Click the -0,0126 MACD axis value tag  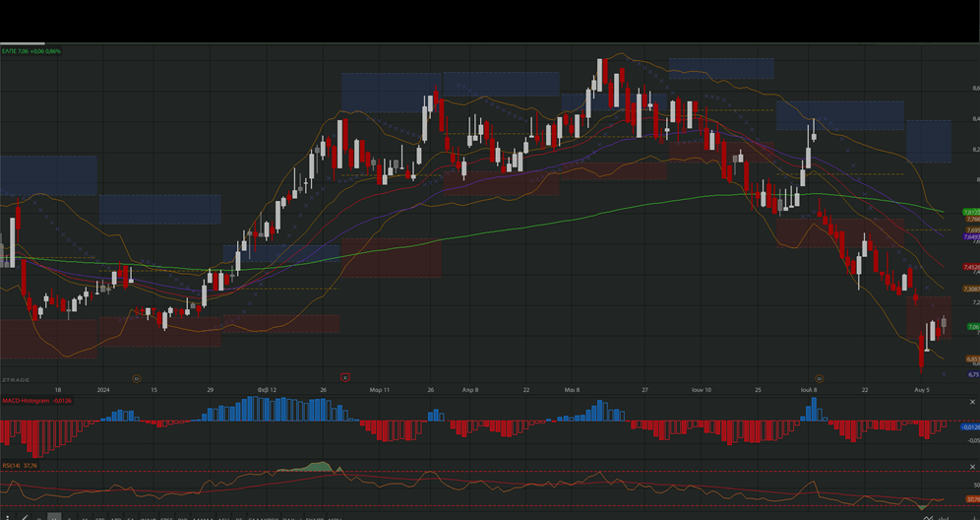(970, 426)
